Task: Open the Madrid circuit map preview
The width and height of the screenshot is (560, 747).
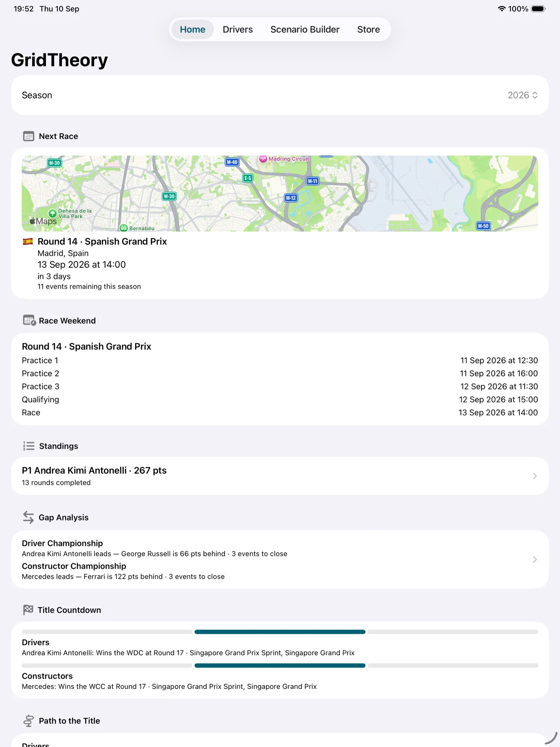Action: tap(280, 193)
